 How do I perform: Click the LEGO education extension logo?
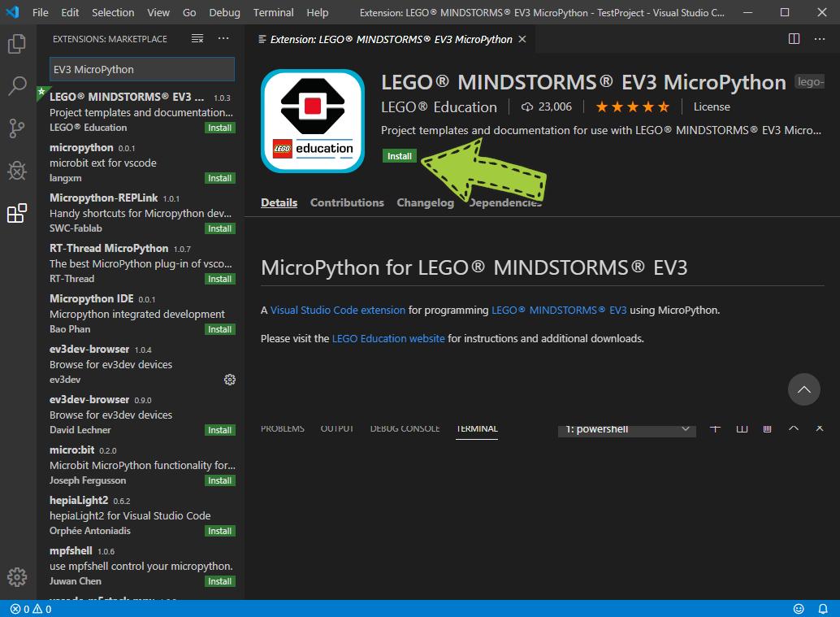tap(313, 121)
